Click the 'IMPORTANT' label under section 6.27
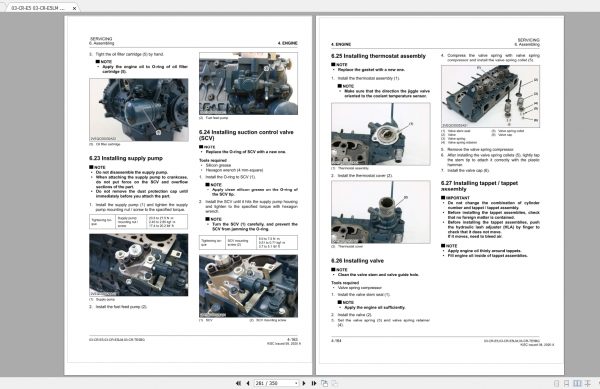The height and width of the screenshot is (389, 600). (x=458, y=198)
